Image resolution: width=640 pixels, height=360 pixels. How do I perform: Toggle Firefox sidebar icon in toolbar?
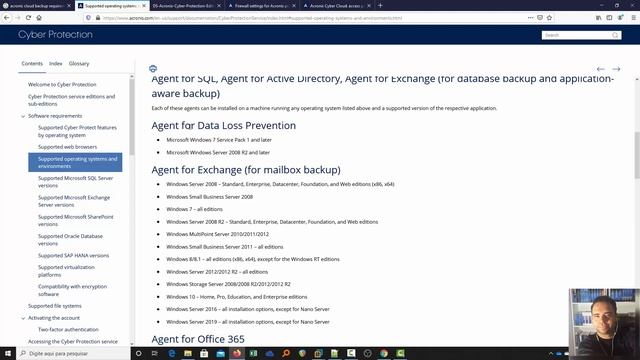click(609, 18)
